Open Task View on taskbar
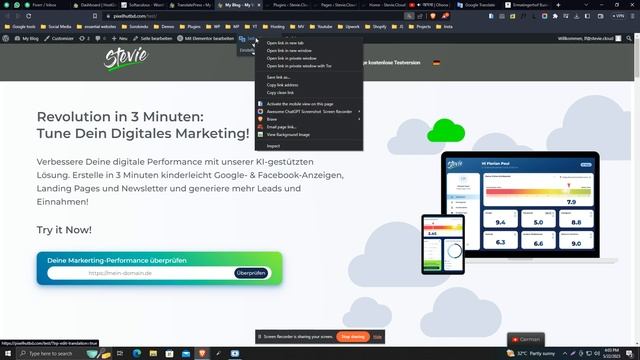The width and height of the screenshot is (640, 360). 120,353
